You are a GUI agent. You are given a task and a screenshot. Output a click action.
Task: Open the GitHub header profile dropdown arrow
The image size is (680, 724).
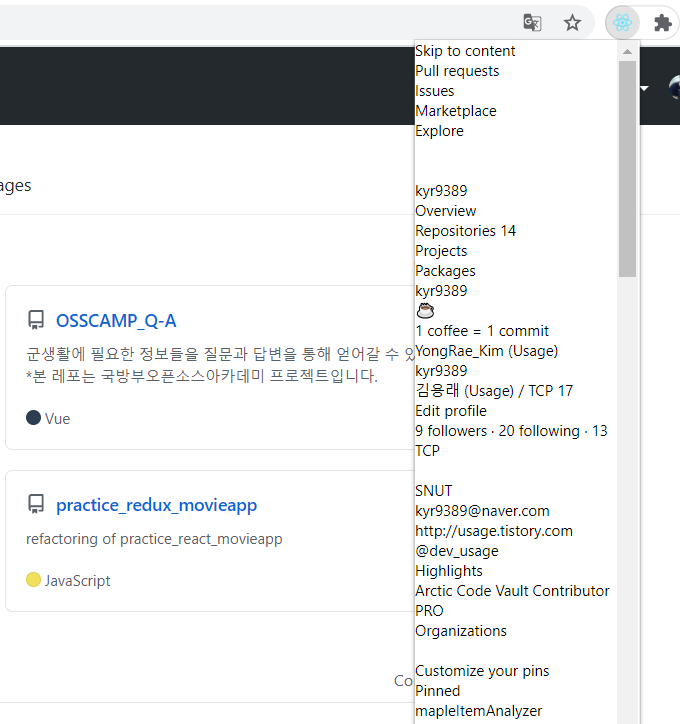pos(644,88)
